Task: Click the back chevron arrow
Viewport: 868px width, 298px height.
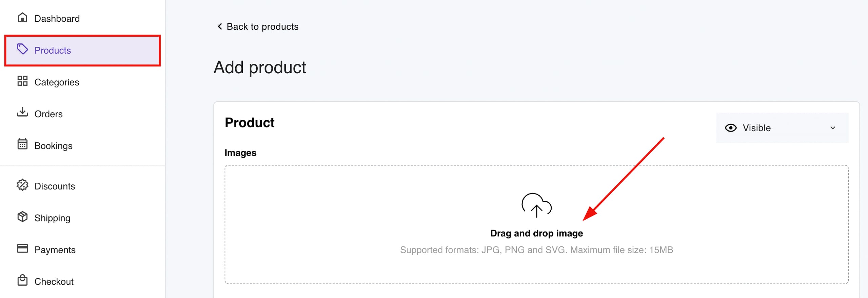Action: click(x=220, y=26)
